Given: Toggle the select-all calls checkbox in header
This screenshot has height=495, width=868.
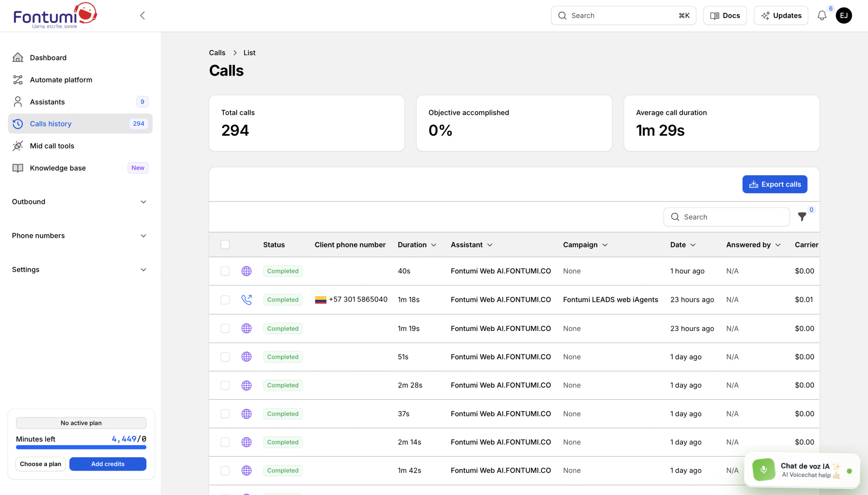Looking at the screenshot, I should coord(225,244).
